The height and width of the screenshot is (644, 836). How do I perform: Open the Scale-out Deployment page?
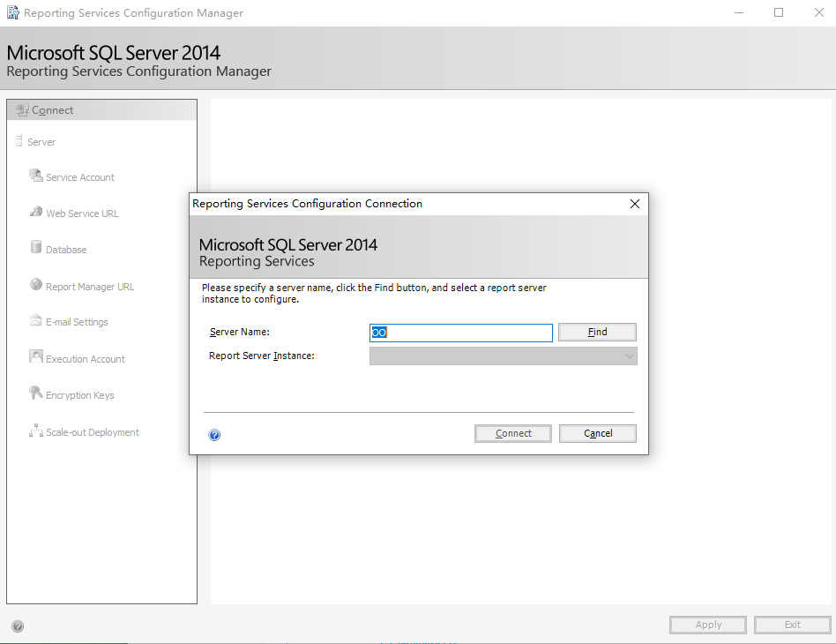coord(93,432)
